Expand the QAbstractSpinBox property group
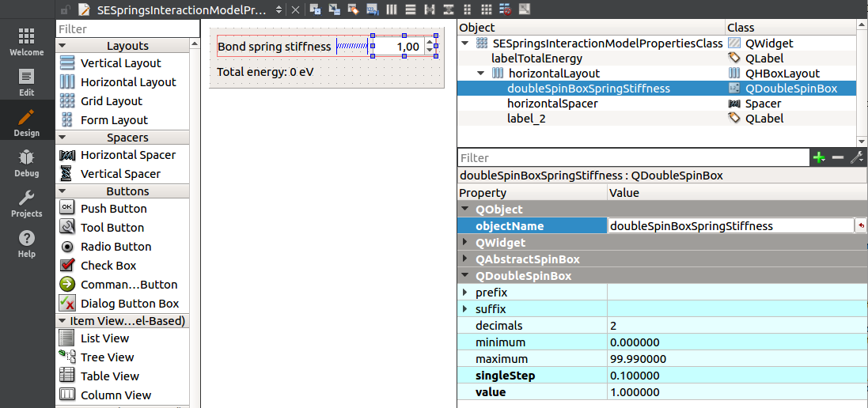 465,259
